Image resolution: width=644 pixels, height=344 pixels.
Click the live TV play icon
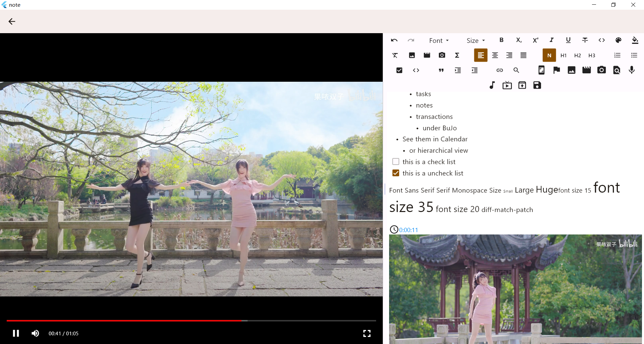coord(507,85)
